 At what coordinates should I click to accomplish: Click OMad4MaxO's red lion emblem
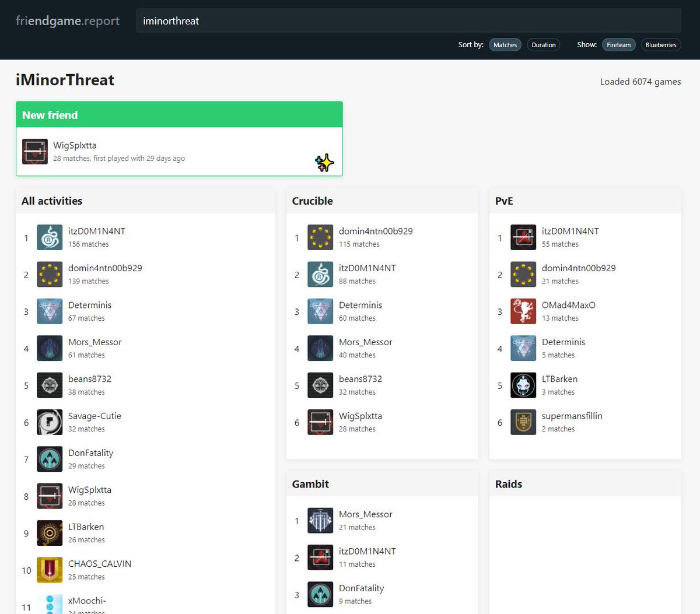tap(523, 311)
